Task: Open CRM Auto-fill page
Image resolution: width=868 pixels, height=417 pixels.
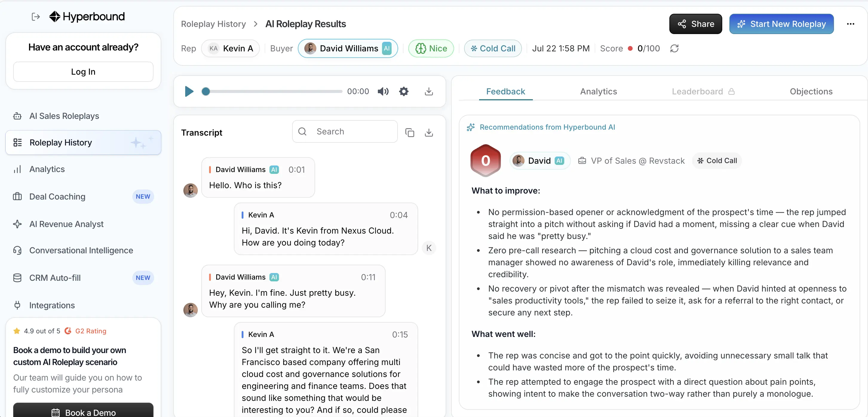Action: 83,278
